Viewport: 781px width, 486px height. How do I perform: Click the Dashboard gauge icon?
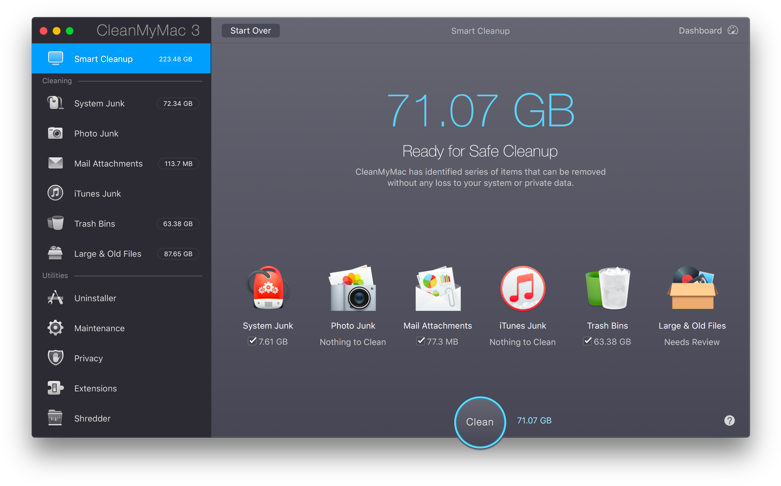(x=733, y=30)
